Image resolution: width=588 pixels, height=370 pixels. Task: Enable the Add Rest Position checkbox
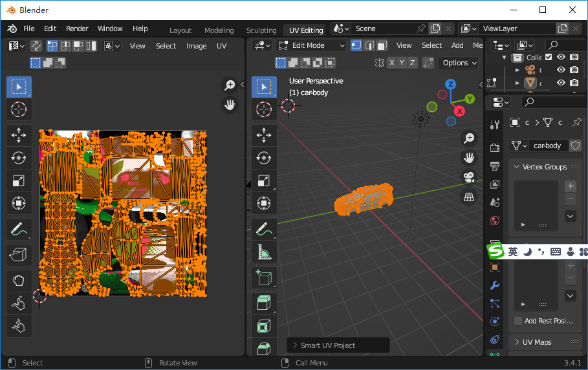point(518,321)
